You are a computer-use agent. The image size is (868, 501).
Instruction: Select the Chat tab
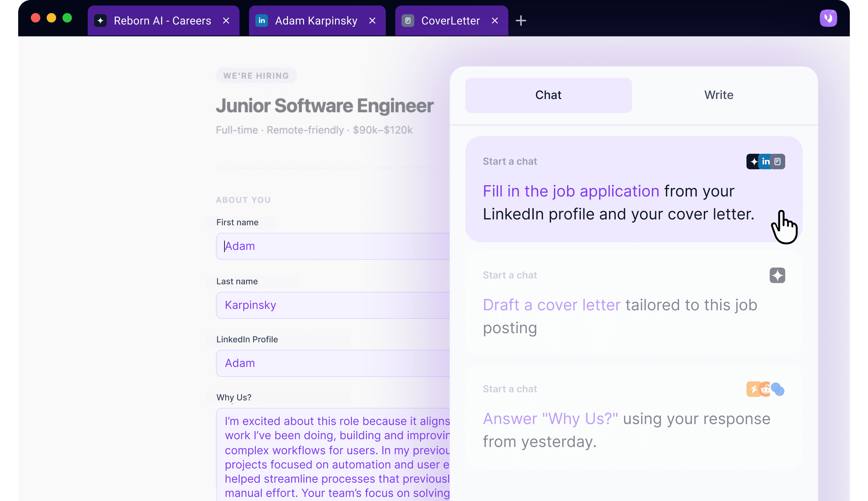tap(548, 95)
